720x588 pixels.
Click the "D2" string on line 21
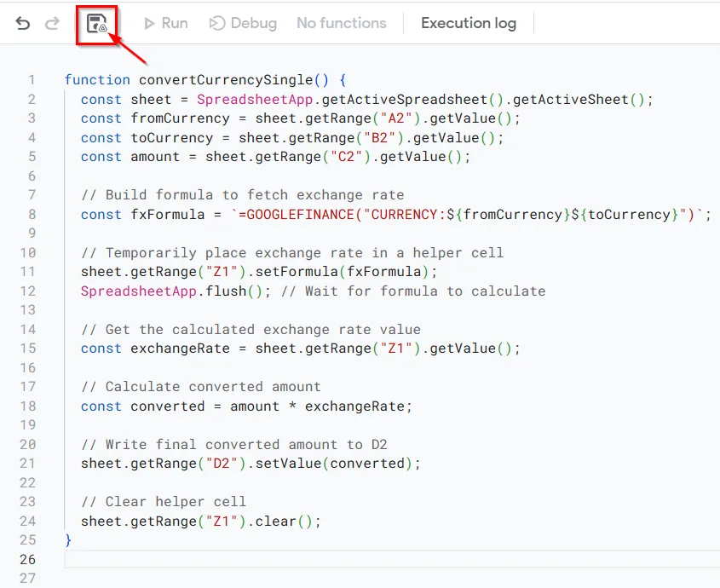click(x=222, y=463)
